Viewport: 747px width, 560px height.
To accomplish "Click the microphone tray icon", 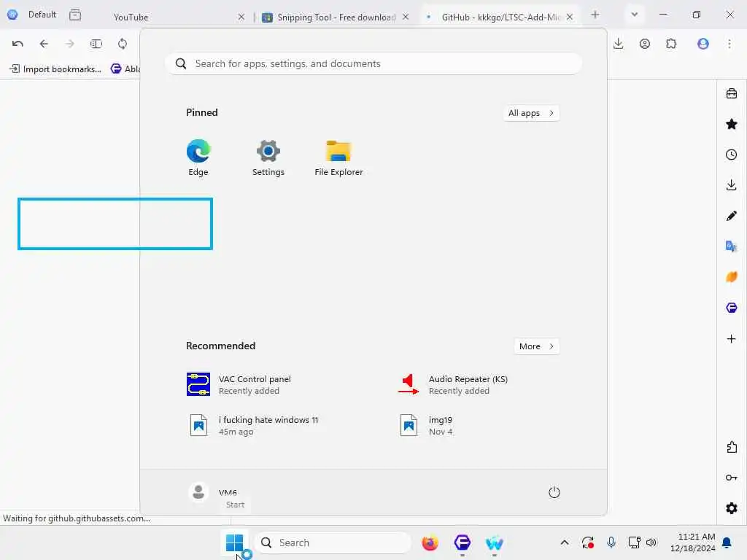I will [611, 542].
